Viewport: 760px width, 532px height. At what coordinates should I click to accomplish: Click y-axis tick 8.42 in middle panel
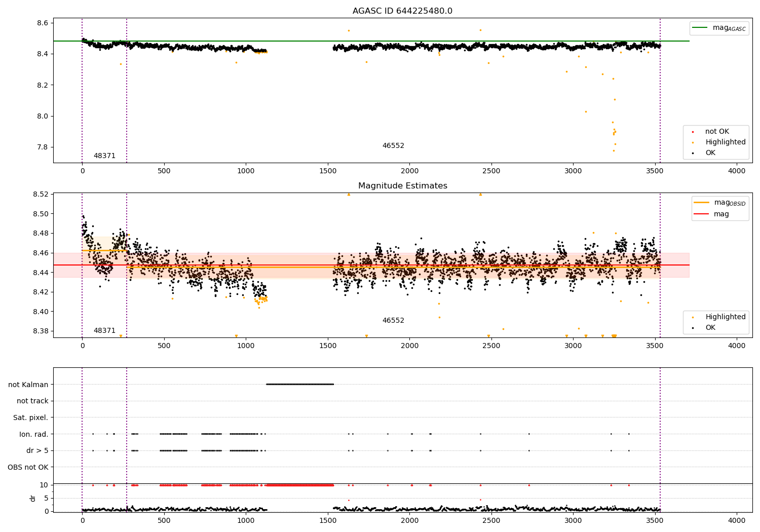[x=41, y=292]
